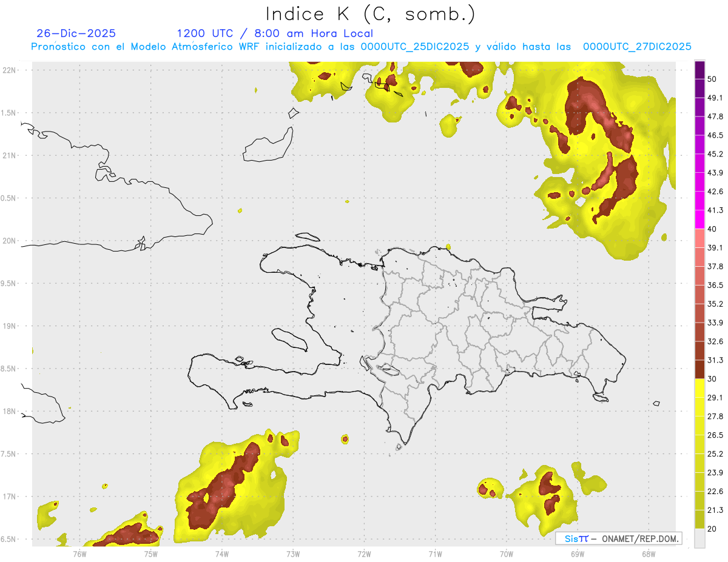Click the colorbar value "27.8"

click(715, 416)
